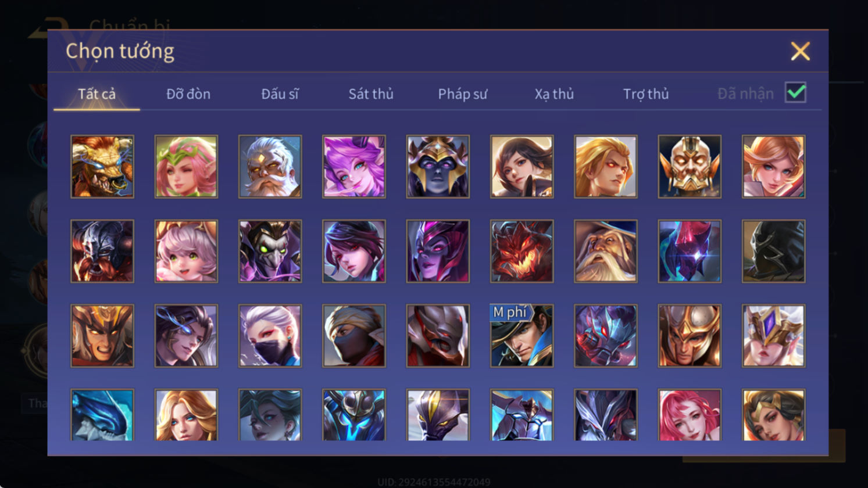Select the black hooded shadow hero
868x488 pixels.
tap(773, 251)
